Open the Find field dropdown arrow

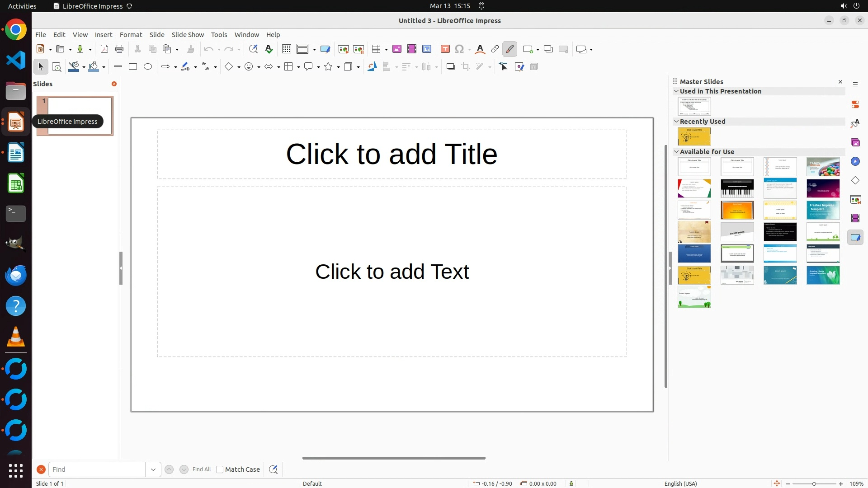[x=153, y=469]
